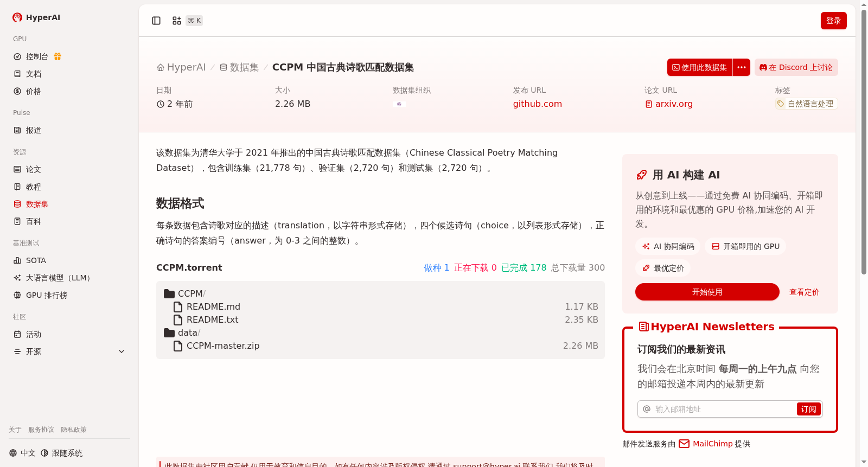
Task: Click the 登录 button
Action: coord(834,21)
